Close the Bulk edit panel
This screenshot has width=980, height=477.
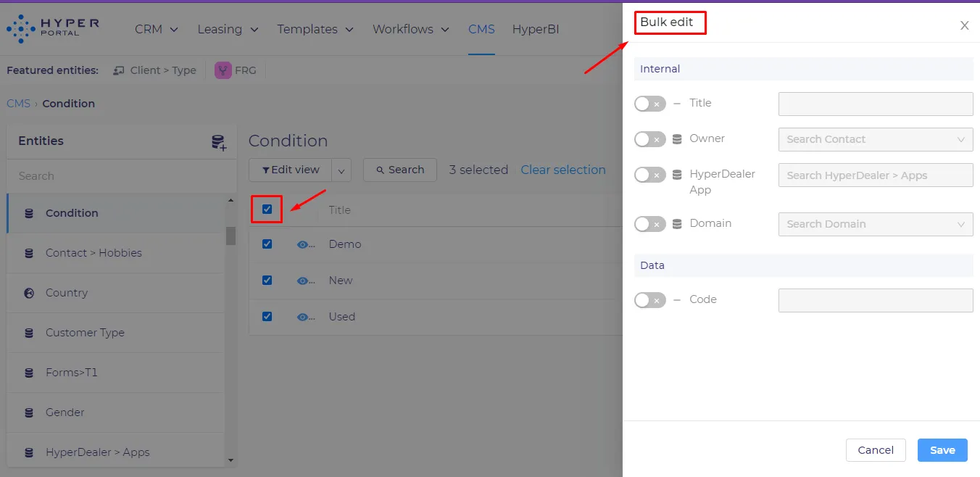tap(965, 25)
